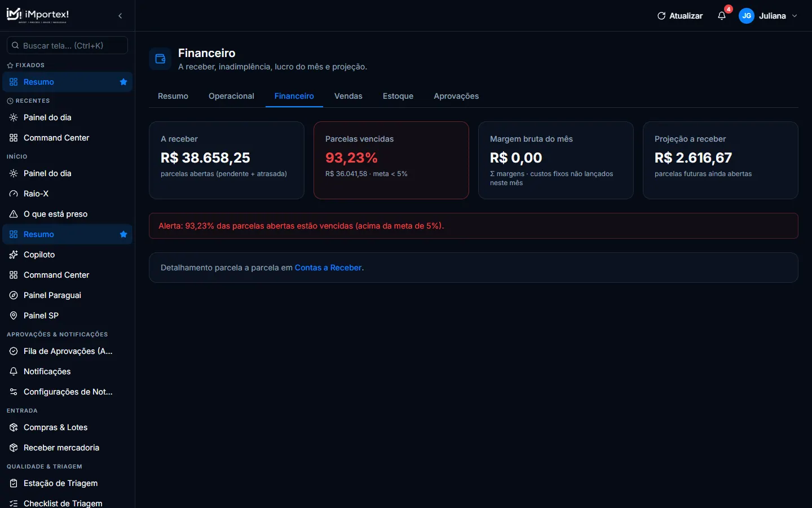Click sun icon of Início Painel do dia
Screen dimensions: 812x508
click(14, 173)
